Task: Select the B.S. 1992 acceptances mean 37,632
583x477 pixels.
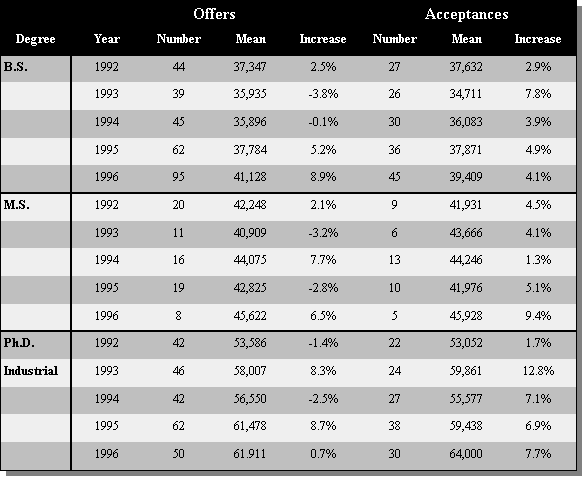Action: (x=466, y=67)
